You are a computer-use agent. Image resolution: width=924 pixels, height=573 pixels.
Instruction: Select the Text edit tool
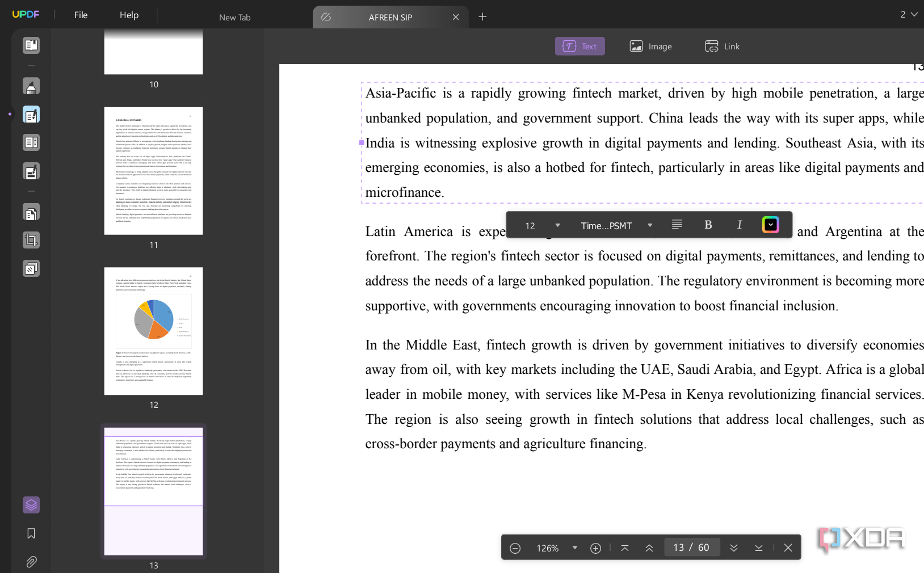[579, 47]
